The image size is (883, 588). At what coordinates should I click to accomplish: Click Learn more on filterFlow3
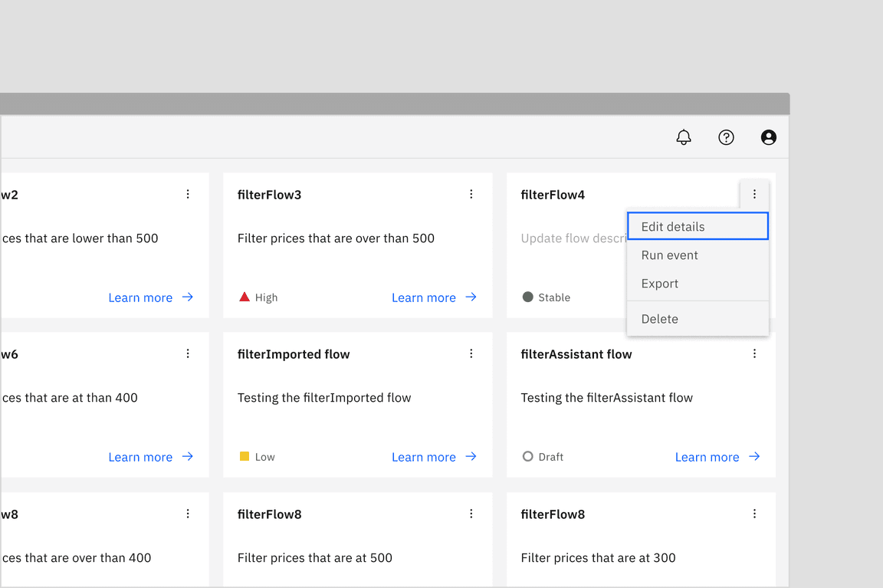tap(424, 297)
